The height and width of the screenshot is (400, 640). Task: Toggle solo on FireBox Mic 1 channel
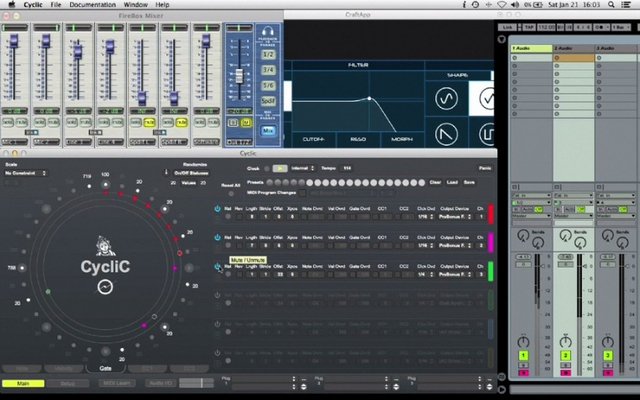pos(8,122)
